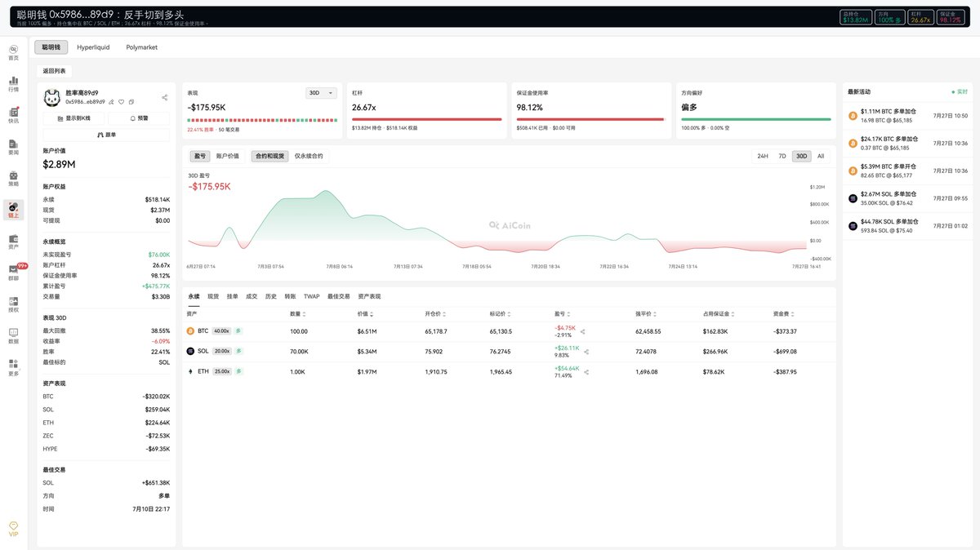Toggle chart to 账户价值 view

click(x=228, y=156)
